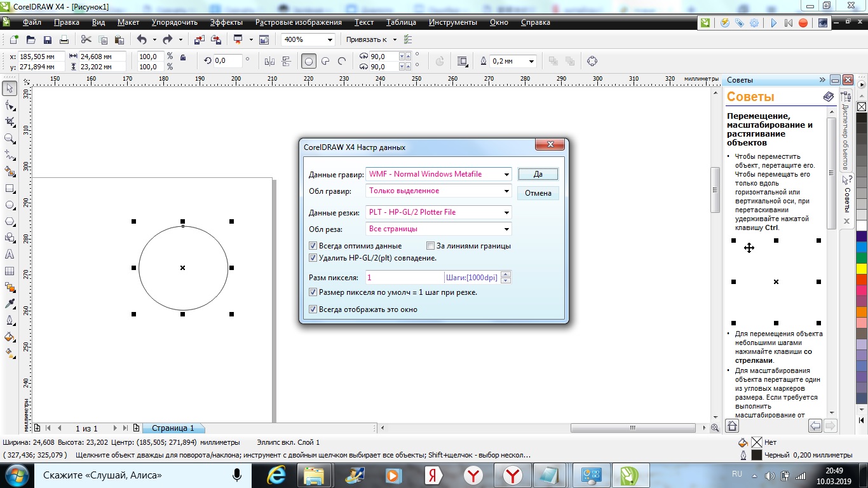The height and width of the screenshot is (488, 868).
Task: Expand the undo history dropdown arrow
Action: click(154, 39)
